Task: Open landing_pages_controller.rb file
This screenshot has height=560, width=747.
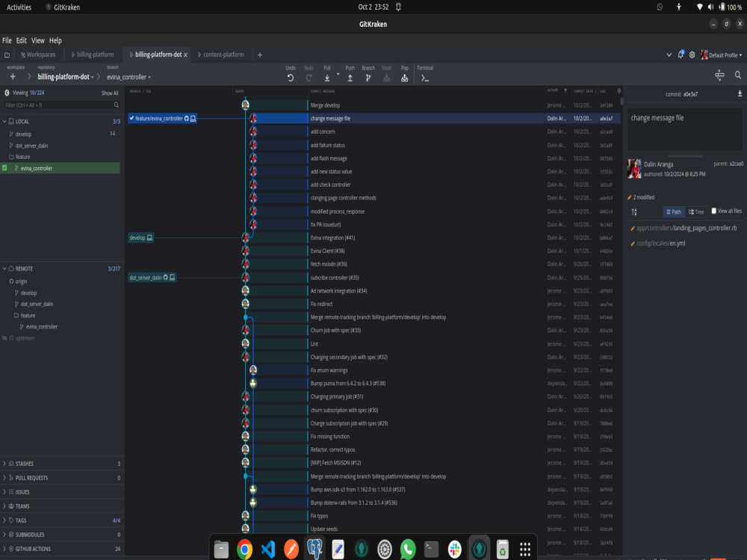Action: click(686, 228)
